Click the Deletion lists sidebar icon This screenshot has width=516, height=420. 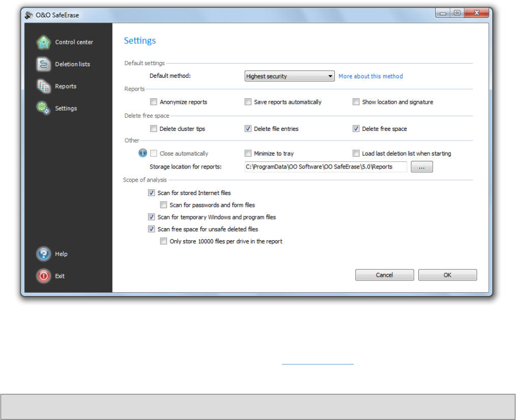[x=43, y=64]
